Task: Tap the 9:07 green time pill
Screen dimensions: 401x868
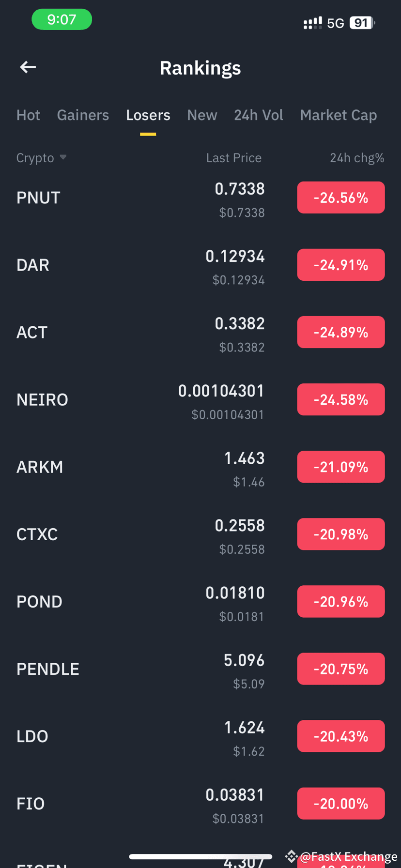Action: coord(62,19)
